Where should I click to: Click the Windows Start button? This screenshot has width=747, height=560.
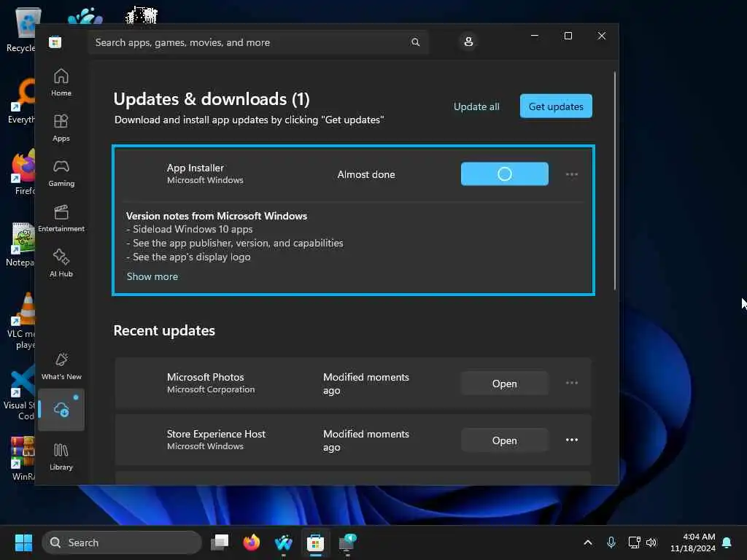pos(23,542)
